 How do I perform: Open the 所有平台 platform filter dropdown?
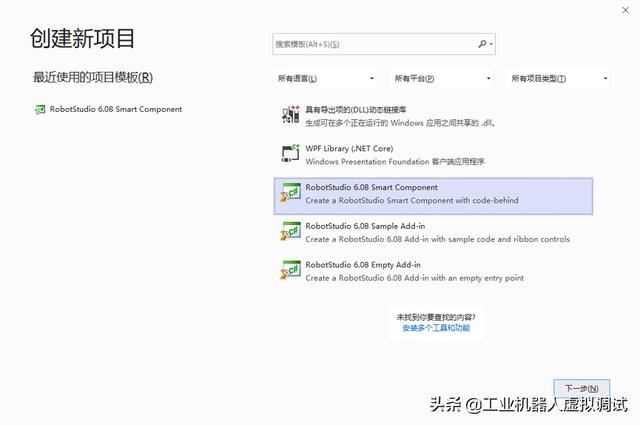coord(442,78)
